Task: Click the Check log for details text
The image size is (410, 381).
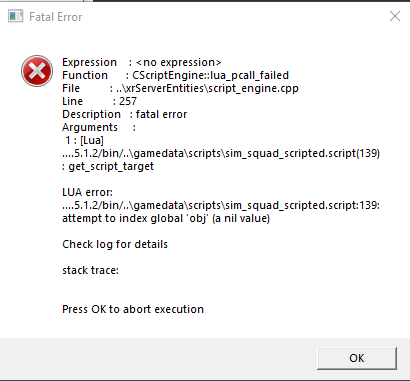Action: (x=115, y=244)
